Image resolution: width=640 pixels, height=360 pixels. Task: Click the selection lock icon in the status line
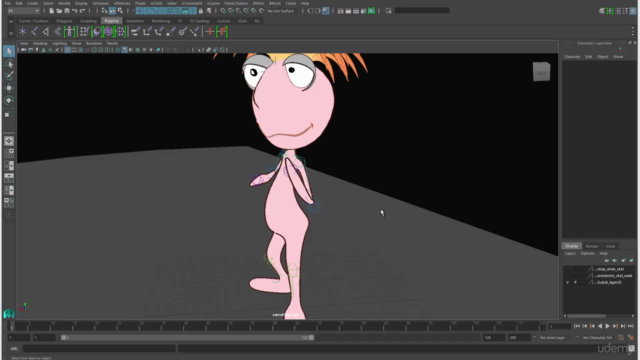(200, 11)
